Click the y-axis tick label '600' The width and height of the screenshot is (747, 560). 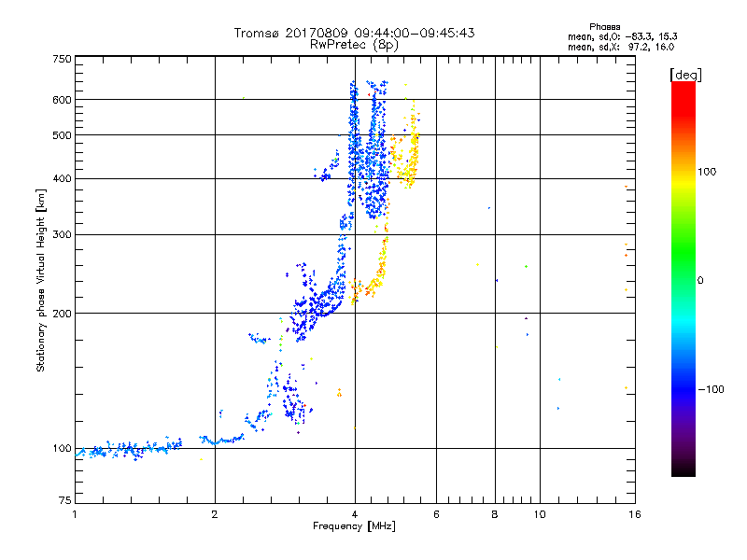click(62, 100)
